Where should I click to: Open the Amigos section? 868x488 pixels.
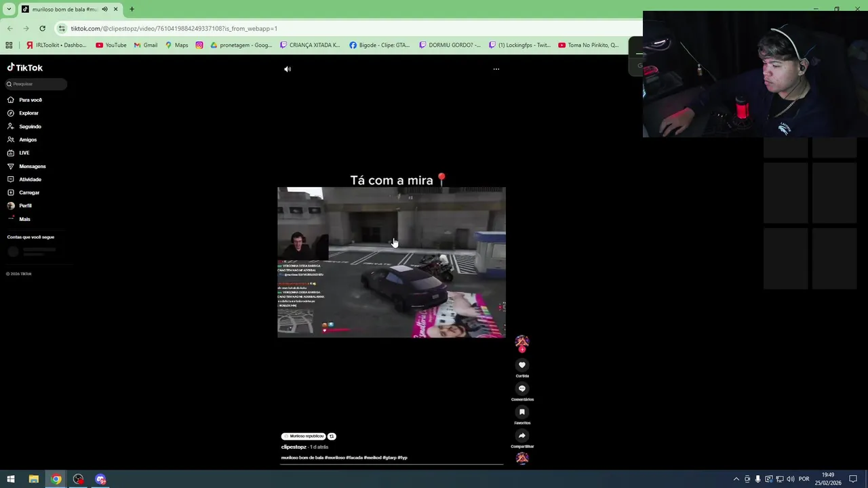point(22,140)
